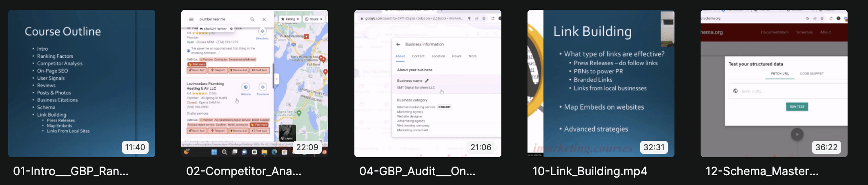Open the Business information video thumbnail
This screenshot has height=185, width=868.
click(x=427, y=83)
